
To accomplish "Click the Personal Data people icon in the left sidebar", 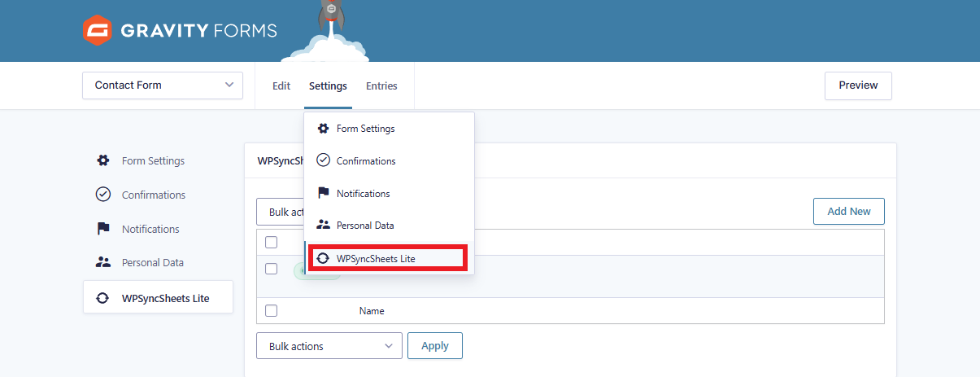I will (x=103, y=263).
